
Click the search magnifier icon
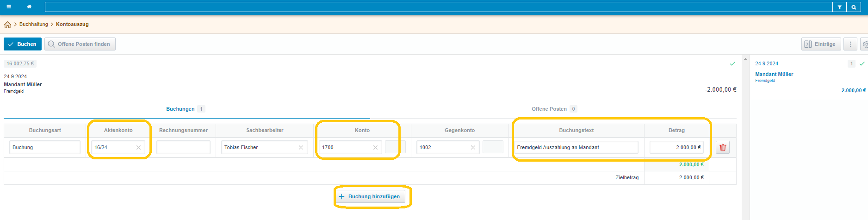(854, 7)
